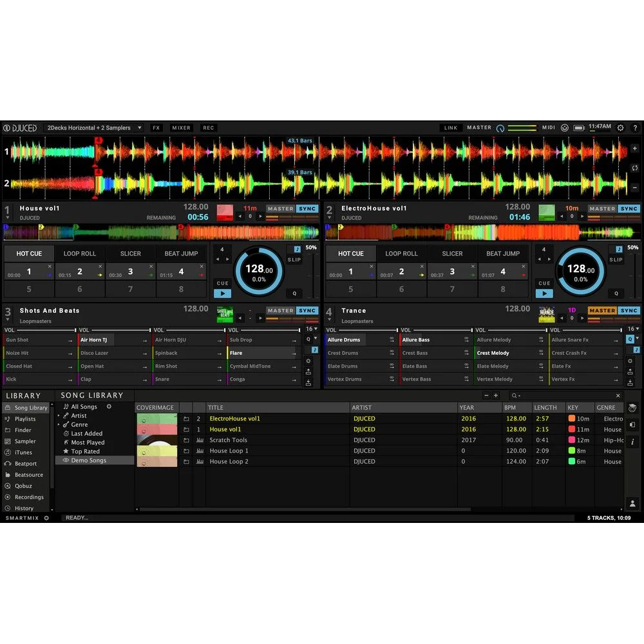Toggle SYNC on deck 2
The width and height of the screenshot is (644, 644).
click(x=629, y=208)
